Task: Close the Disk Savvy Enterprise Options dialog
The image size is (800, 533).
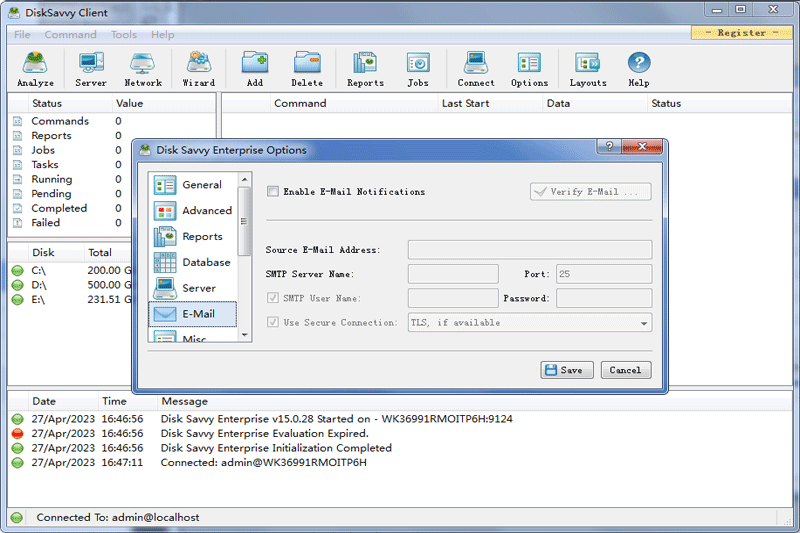Action: [x=642, y=147]
